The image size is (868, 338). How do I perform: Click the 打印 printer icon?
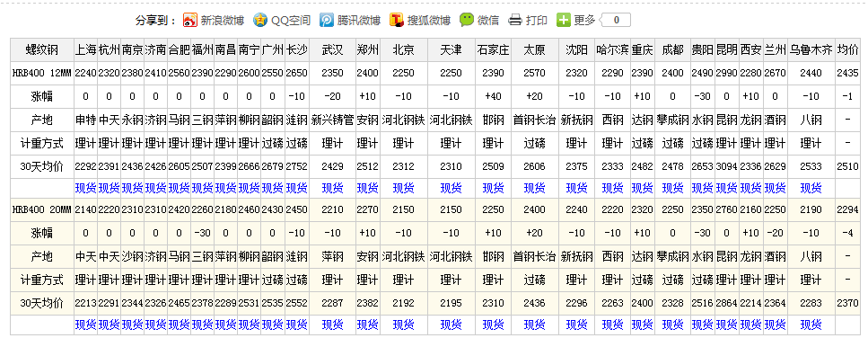515,21
